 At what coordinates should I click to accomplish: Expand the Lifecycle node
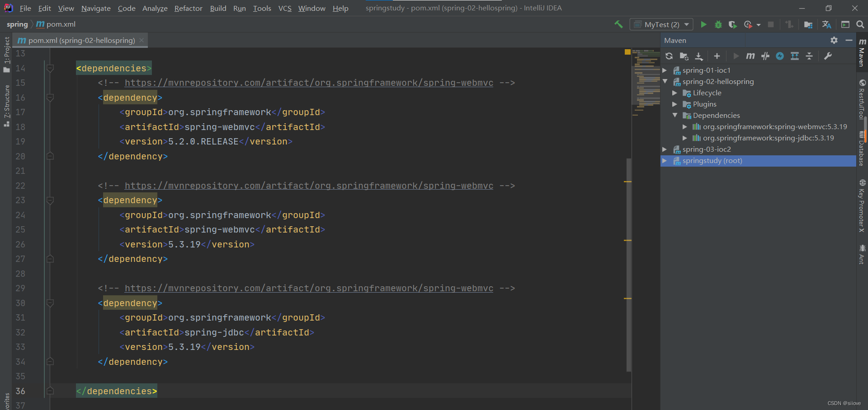(x=675, y=93)
